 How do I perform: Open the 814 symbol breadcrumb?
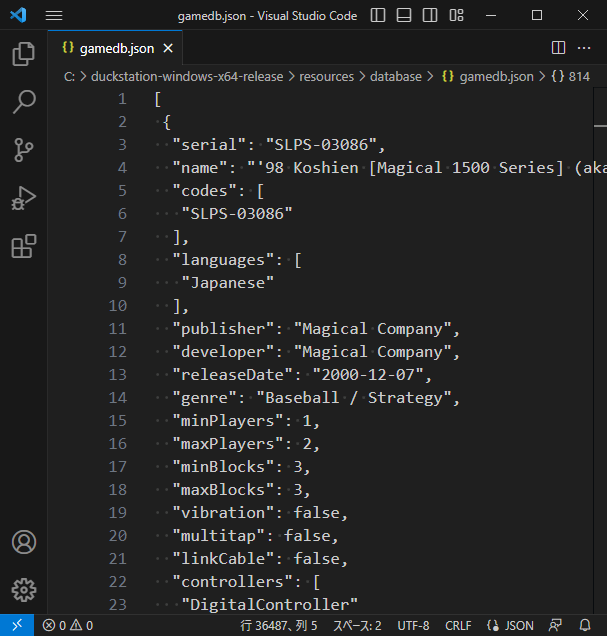[571, 77]
